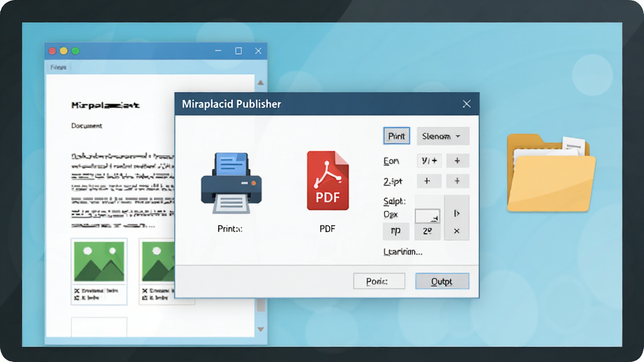The height and width of the screenshot is (362, 644).
Task: Click the Ponic button
Action: coord(379,281)
